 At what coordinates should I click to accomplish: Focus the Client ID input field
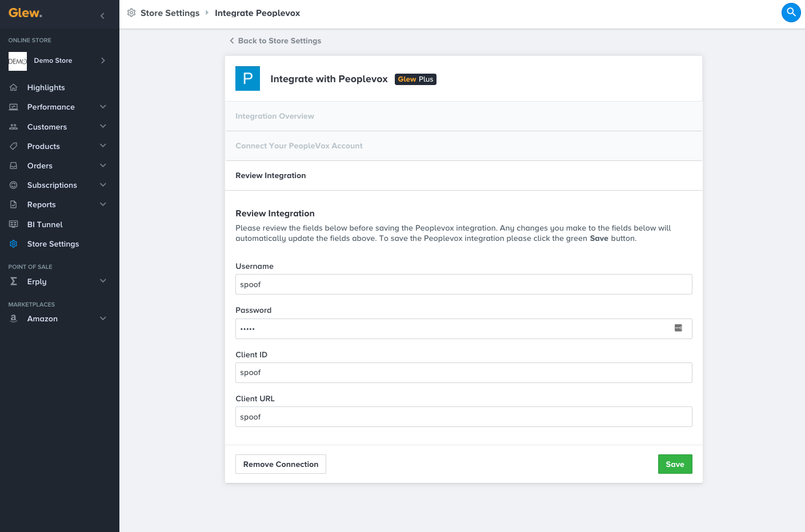[463, 373]
